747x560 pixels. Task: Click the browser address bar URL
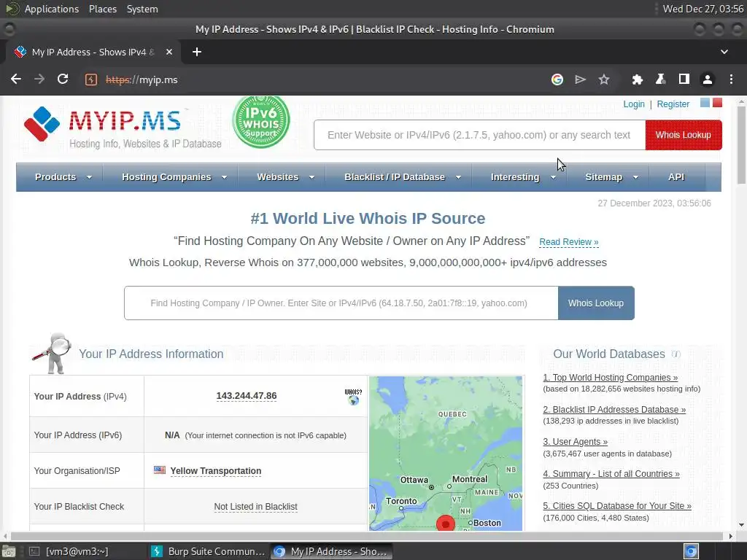[x=142, y=79]
